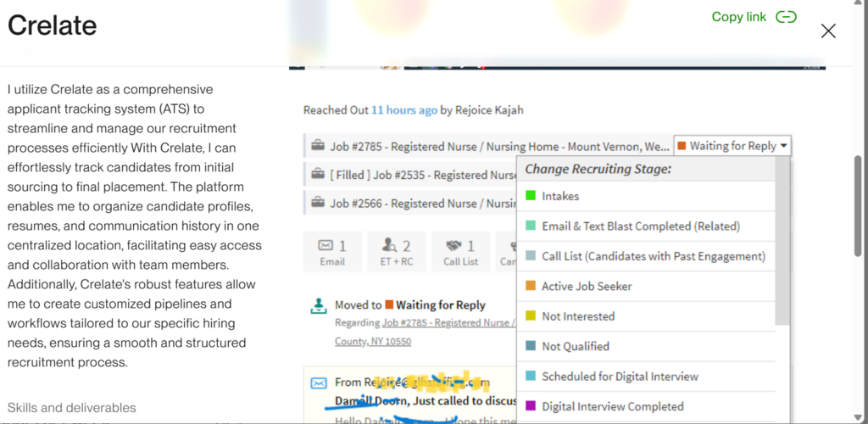Click the Reached Out by Rejoice Kajah text

413,110
